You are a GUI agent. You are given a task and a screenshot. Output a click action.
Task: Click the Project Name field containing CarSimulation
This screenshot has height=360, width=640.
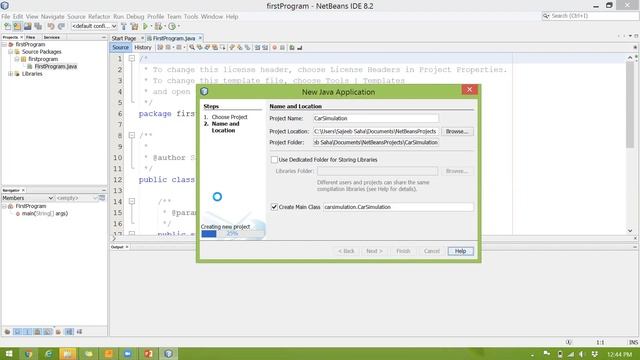click(376, 118)
